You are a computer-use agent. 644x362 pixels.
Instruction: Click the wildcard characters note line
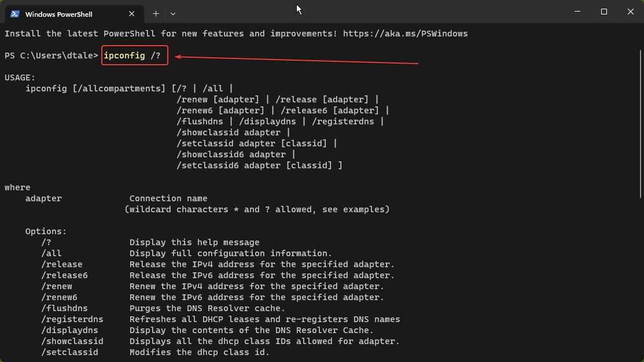point(257,210)
